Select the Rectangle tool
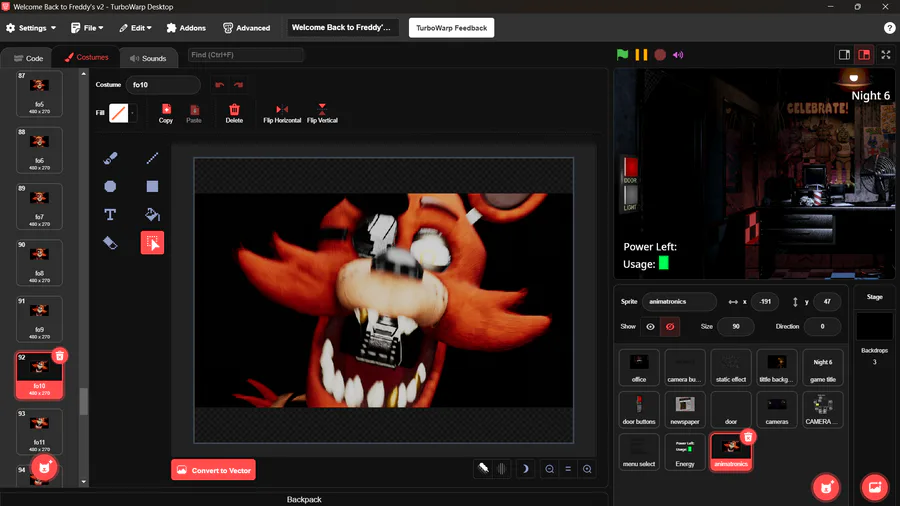The width and height of the screenshot is (900, 506). tap(152, 186)
